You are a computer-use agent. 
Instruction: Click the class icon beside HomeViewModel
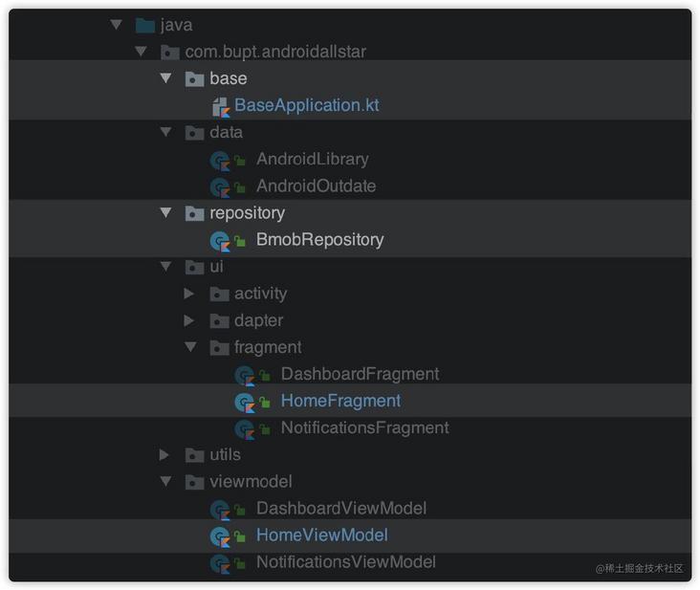point(220,535)
